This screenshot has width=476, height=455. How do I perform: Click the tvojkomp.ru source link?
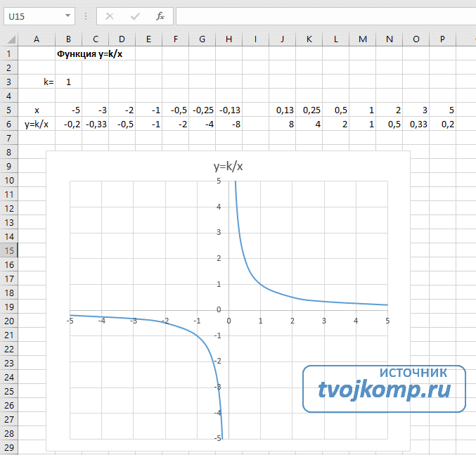tap(384, 390)
